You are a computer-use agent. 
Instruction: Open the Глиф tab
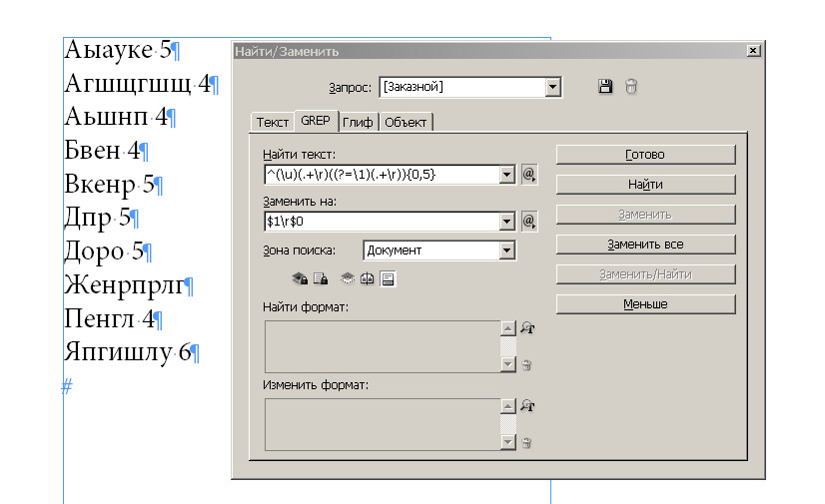(x=358, y=122)
